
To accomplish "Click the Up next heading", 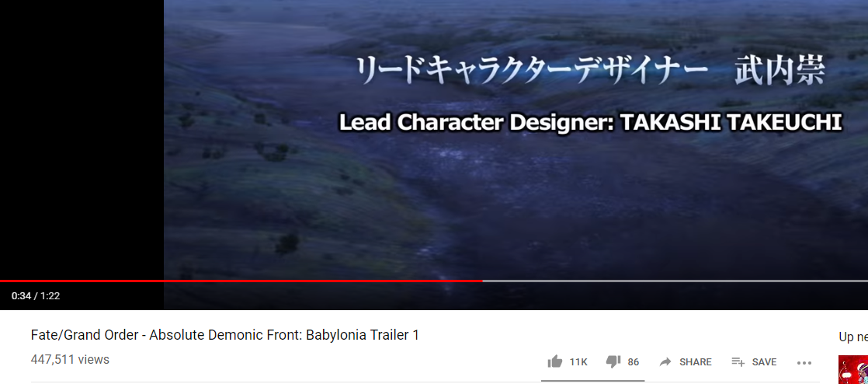I will click(x=853, y=337).
